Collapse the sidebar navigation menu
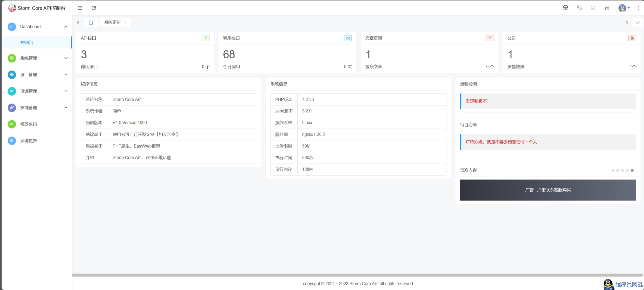 click(x=80, y=8)
